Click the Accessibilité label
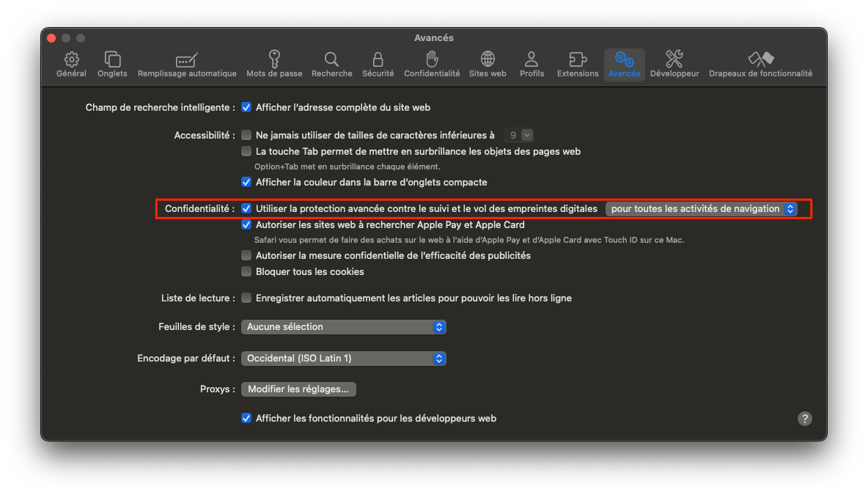 click(205, 135)
